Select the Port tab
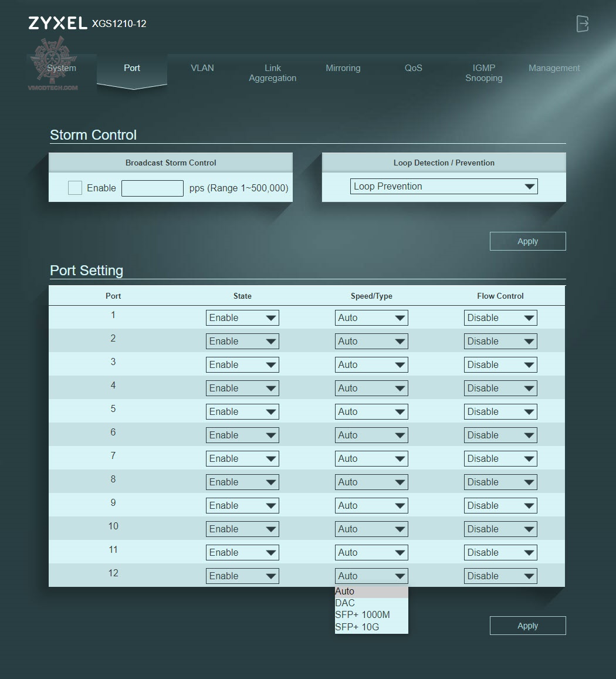 [132, 68]
